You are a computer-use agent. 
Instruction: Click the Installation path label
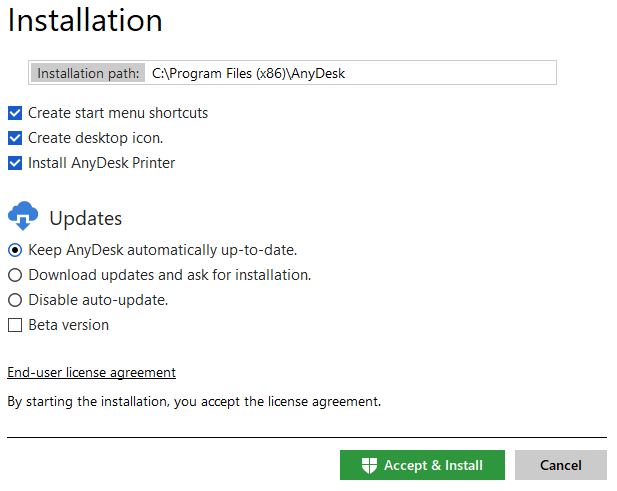click(x=88, y=73)
